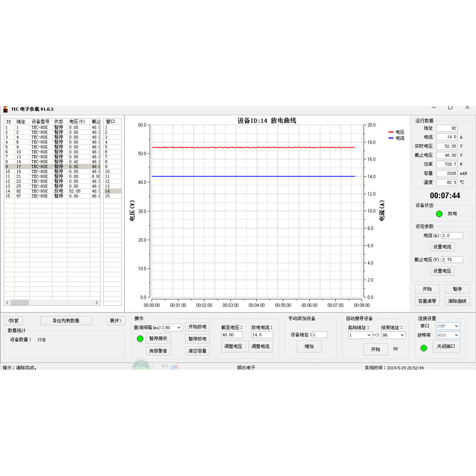Open the 查询间隔 interval dropdown
This screenshot has height=476, width=476.
point(178,328)
